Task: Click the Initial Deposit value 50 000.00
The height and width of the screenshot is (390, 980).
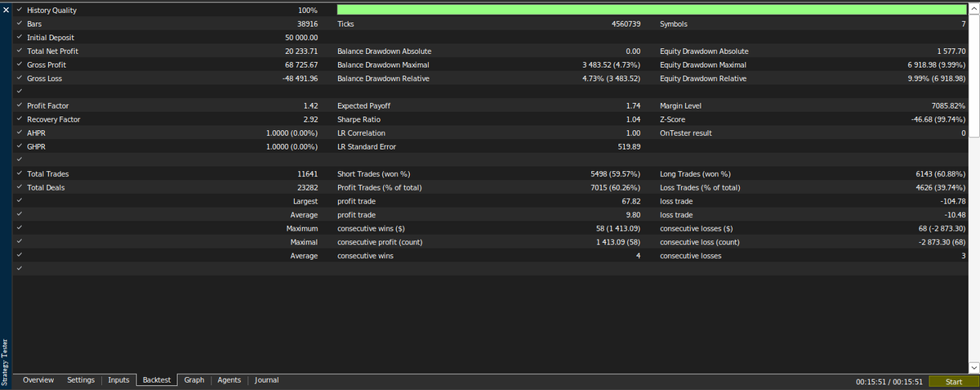Action: 301,38
